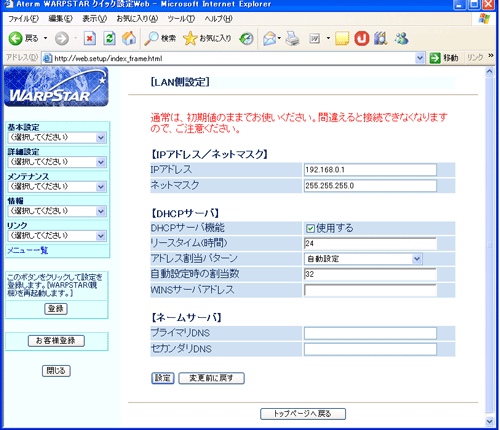The image size is (500, 430).
Task: Go back with the green Back arrow
Action: tap(15, 39)
